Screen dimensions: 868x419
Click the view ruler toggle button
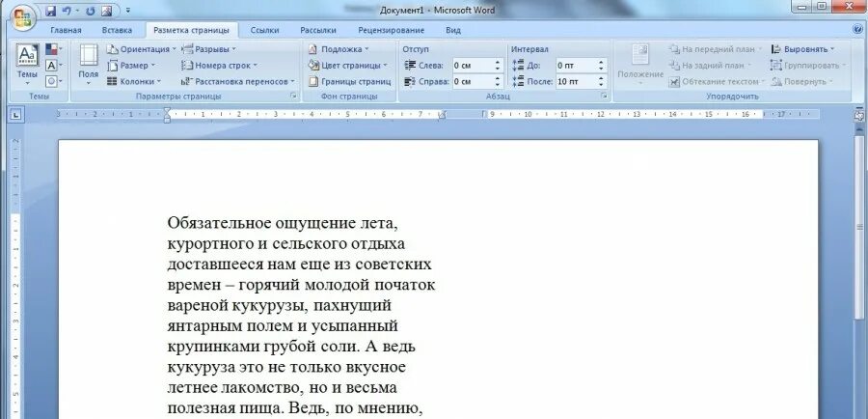pos(859,115)
